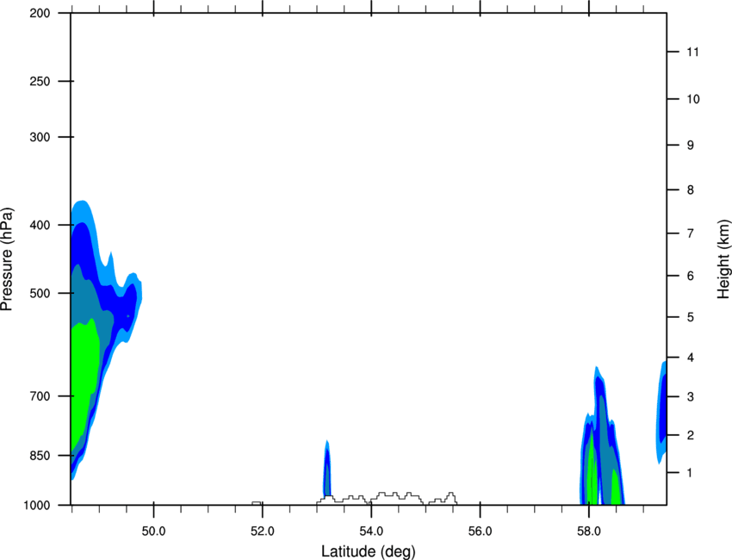Screen dimensions: 732x560
Task: Select the 400 pressure tick label
Action: coord(40,225)
